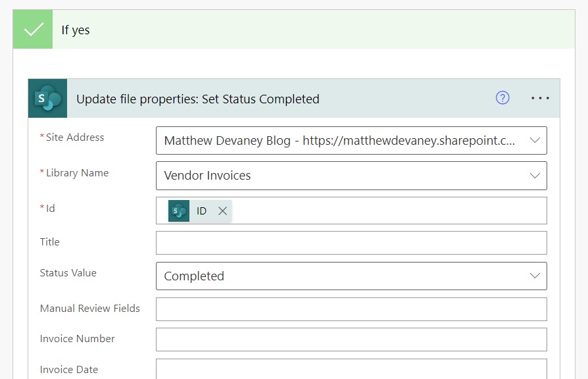Open help via the question mark icon

point(502,97)
